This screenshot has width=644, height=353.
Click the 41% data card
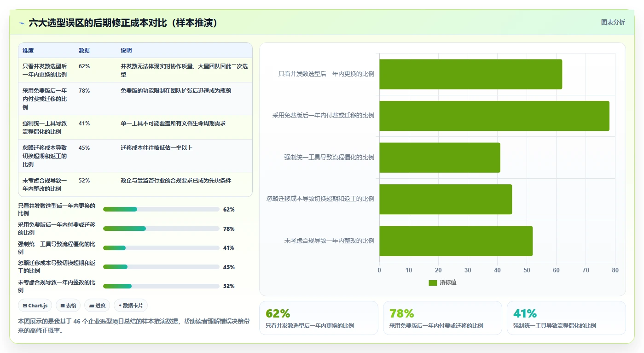566,318
